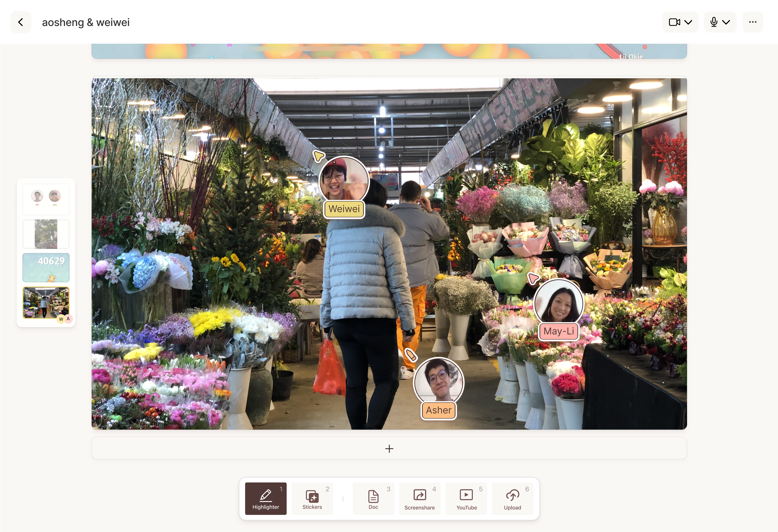Click the plus bar to add section
778x532 pixels.
click(389, 448)
